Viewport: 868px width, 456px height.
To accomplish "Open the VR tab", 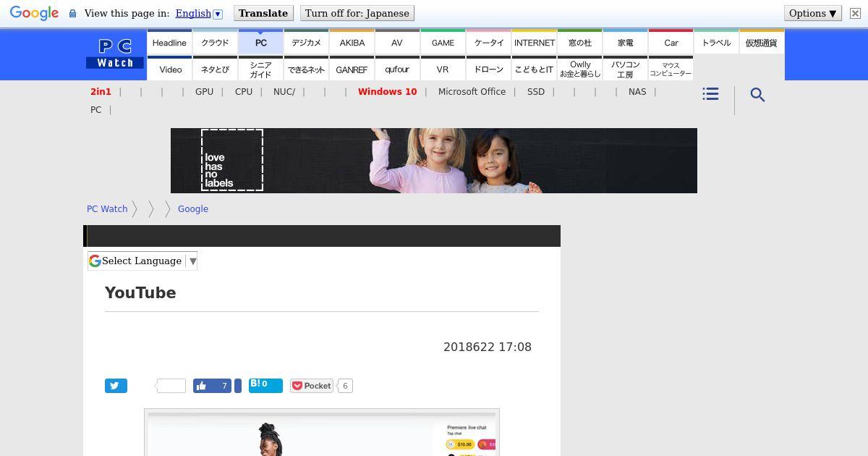I will tap(443, 69).
